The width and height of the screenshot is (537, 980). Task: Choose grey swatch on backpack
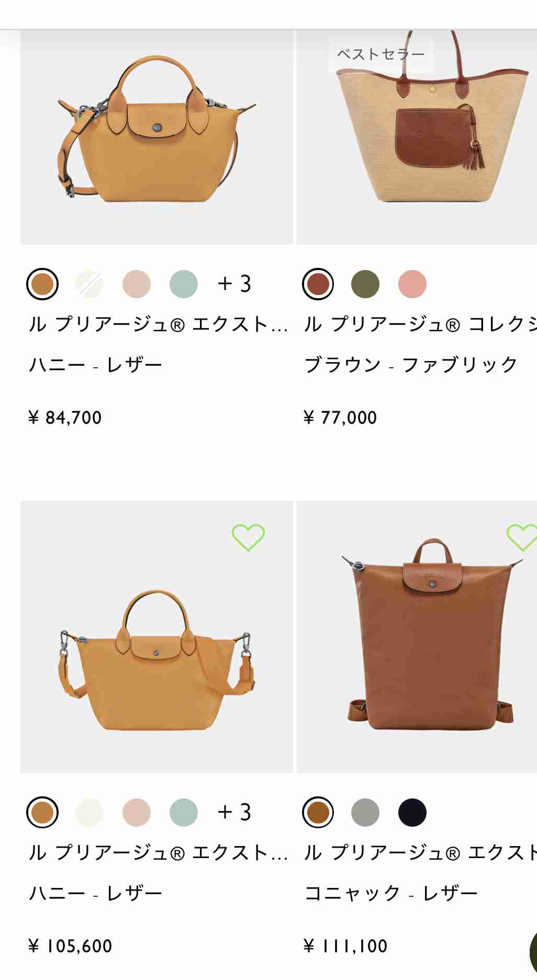pos(365,812)
